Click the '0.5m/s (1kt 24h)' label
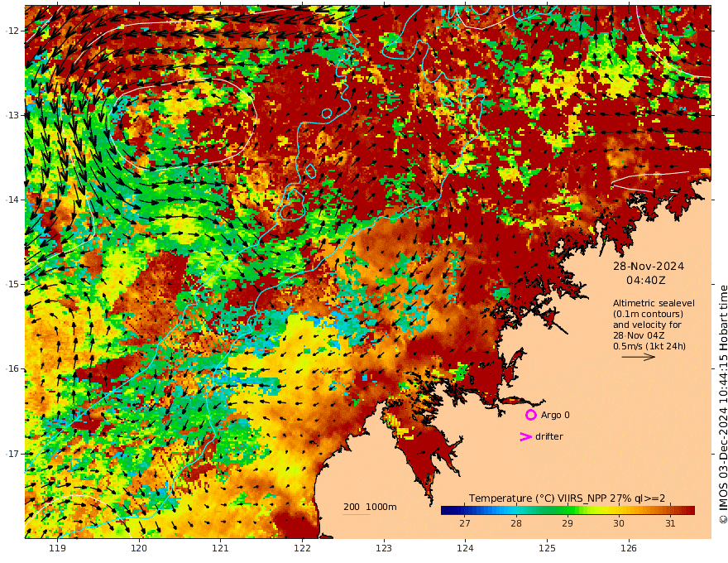728x563 pixels. [649, 346]
